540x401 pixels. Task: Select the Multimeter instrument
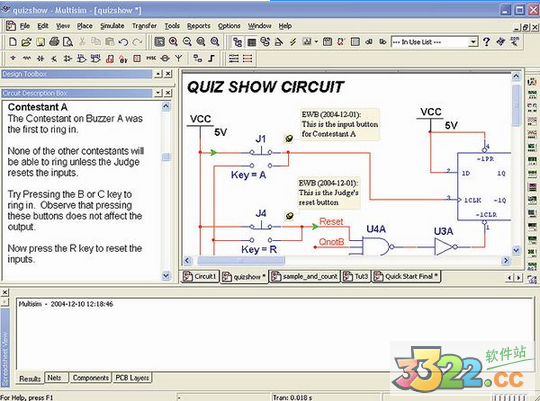coord(532,82)
